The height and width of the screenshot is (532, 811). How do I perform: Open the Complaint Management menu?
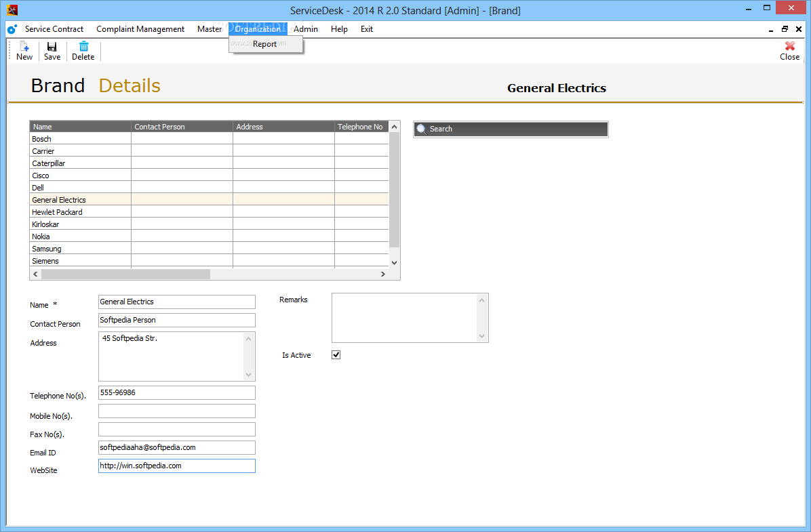[140, 29]
